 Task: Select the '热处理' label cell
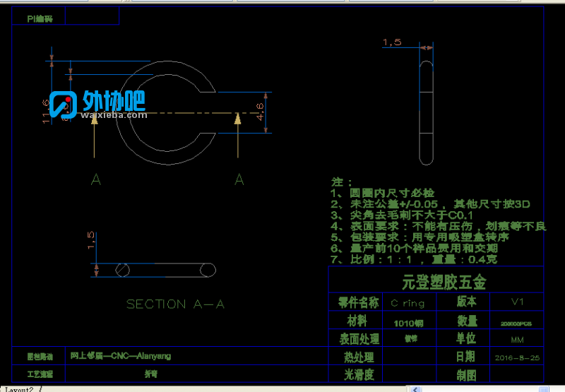pyautogui.click(x=359, y=357)
